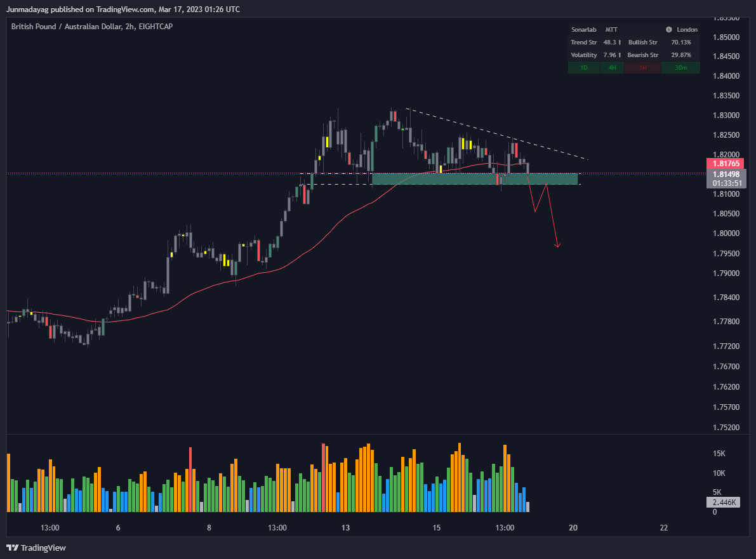Click the date 13 on time axis
The width and height of the screenshot is (756, 559).
[x=345, y=528]
